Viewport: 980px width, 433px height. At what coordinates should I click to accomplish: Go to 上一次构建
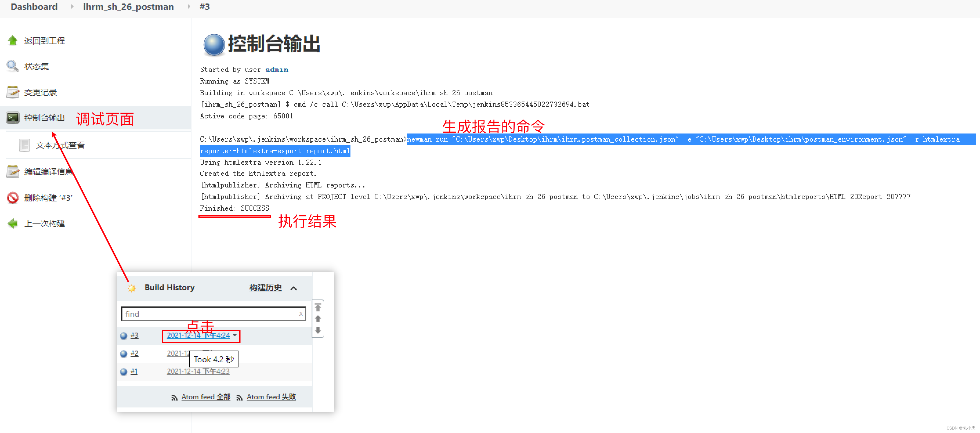click(44, 224)
